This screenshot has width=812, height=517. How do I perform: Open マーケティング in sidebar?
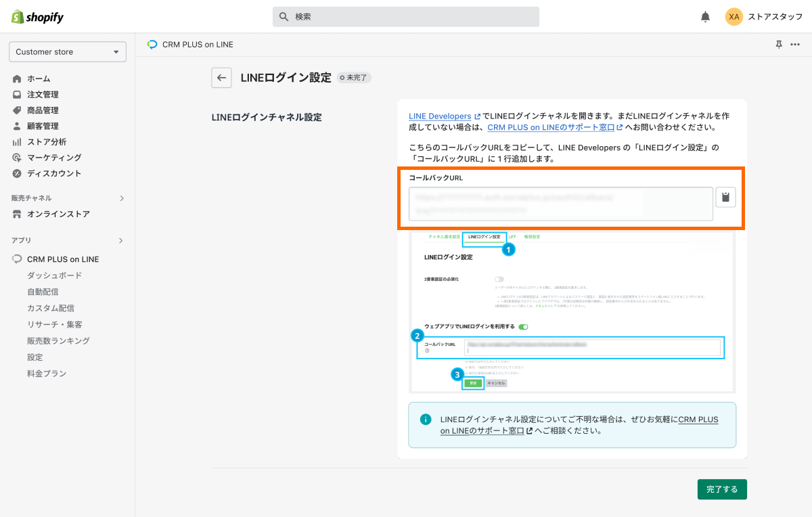tap(54, 158)
